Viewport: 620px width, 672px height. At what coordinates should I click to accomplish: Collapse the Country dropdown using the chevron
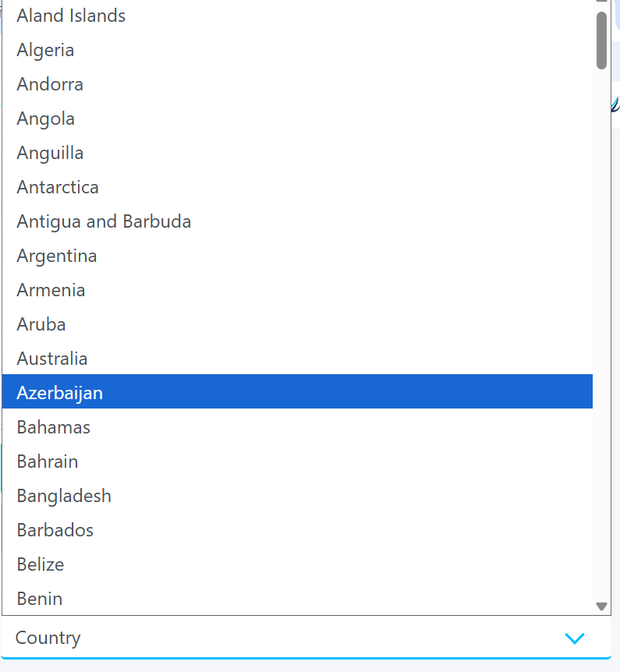574,638
